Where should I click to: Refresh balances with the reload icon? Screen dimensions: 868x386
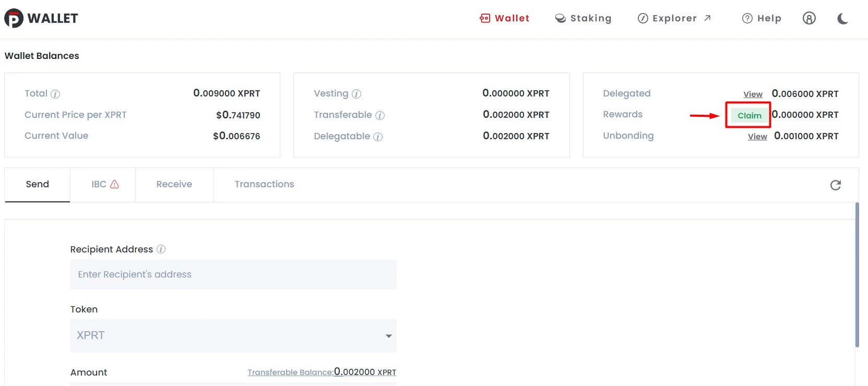coord(836,185)
